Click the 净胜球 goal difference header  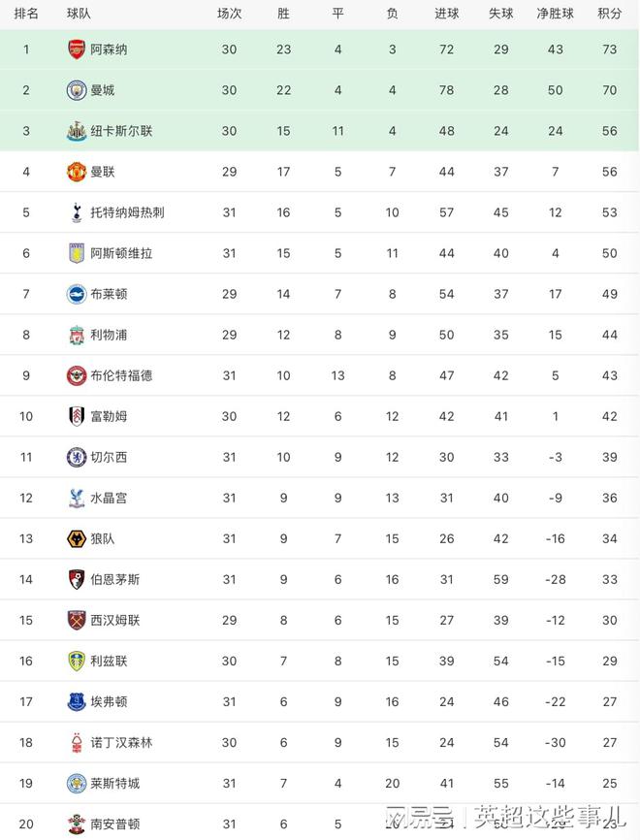tap(556, 14)
